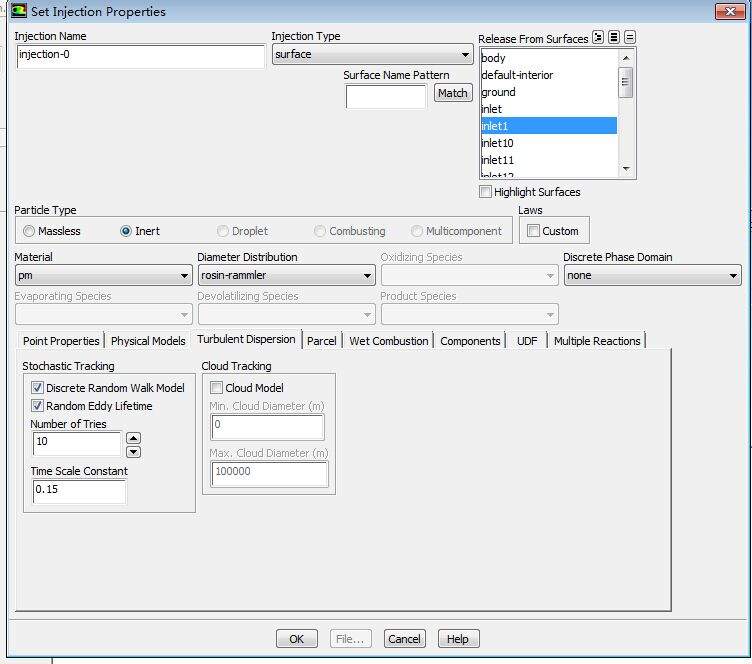Toggle the Custom laws checkbox
Viewport: 752px width, 664px height.
pyautogui.click(x=533, y=231)
